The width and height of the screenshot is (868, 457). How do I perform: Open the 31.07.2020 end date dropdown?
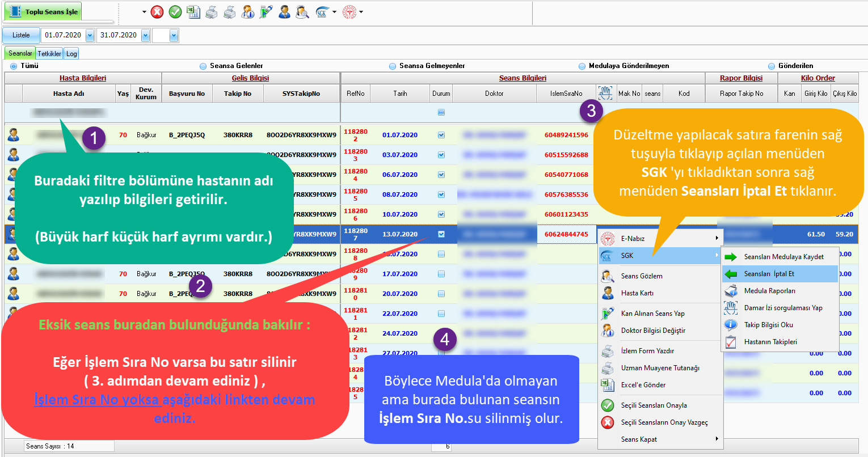click(x=145, y=35)
